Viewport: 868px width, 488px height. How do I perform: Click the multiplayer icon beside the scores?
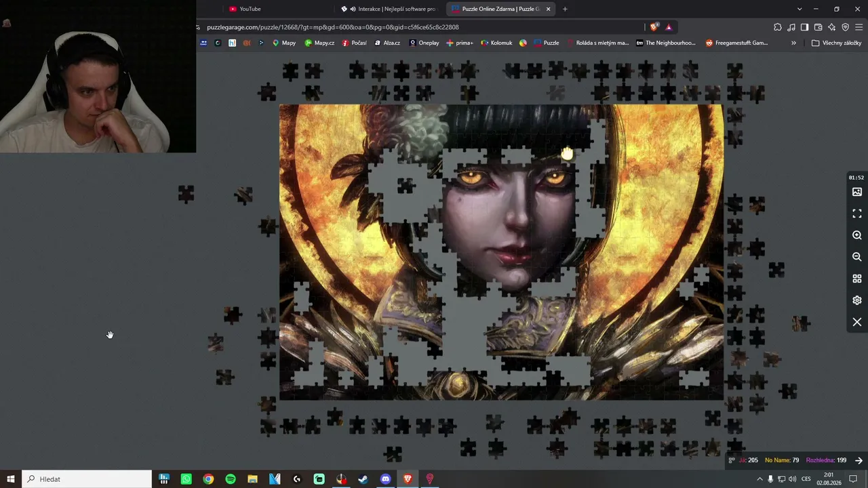pos(732,460)
